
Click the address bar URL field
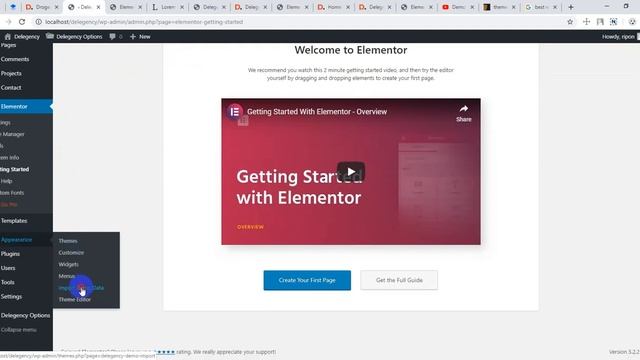(144, 22)
